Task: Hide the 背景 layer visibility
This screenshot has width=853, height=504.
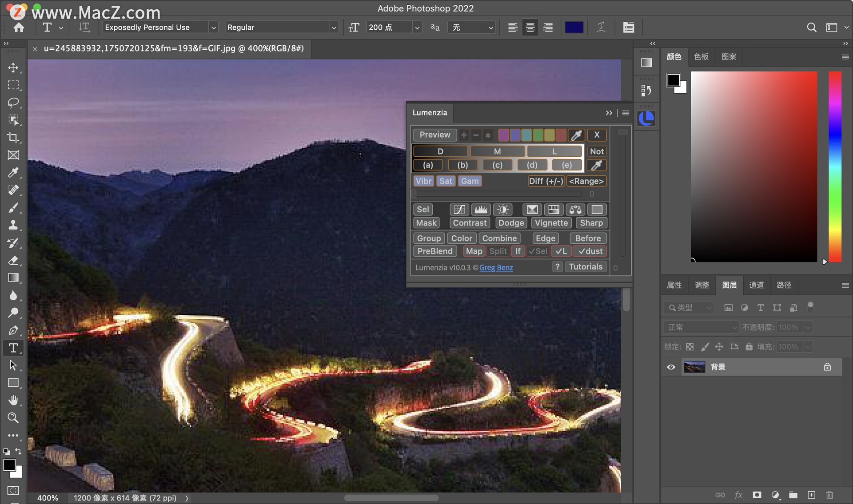Action: click(x=671, y=367)
